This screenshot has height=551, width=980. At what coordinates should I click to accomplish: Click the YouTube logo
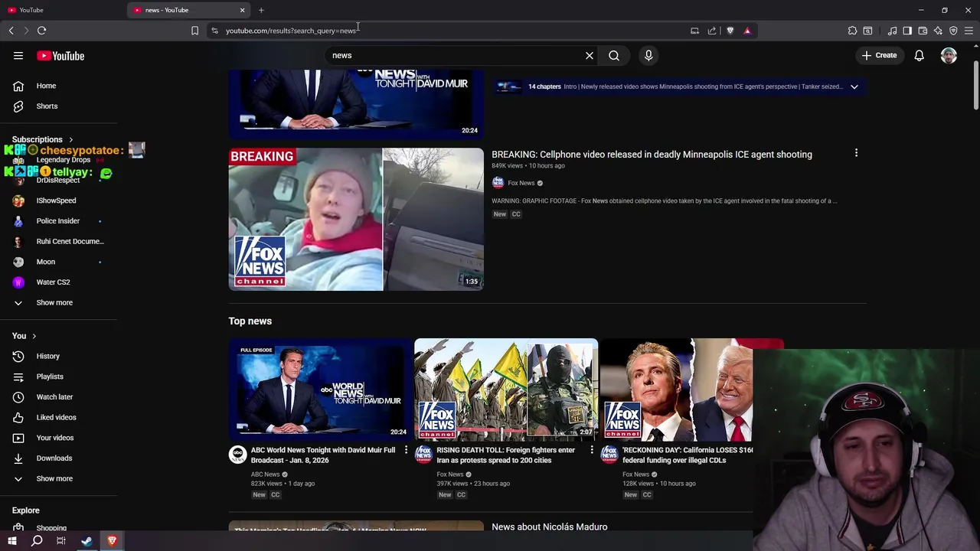[60, 56]
